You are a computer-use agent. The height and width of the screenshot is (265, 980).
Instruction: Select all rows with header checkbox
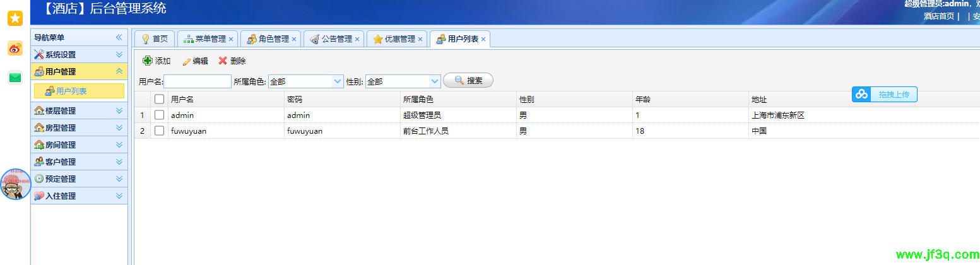pyautogui.click(x=160, y=99)
